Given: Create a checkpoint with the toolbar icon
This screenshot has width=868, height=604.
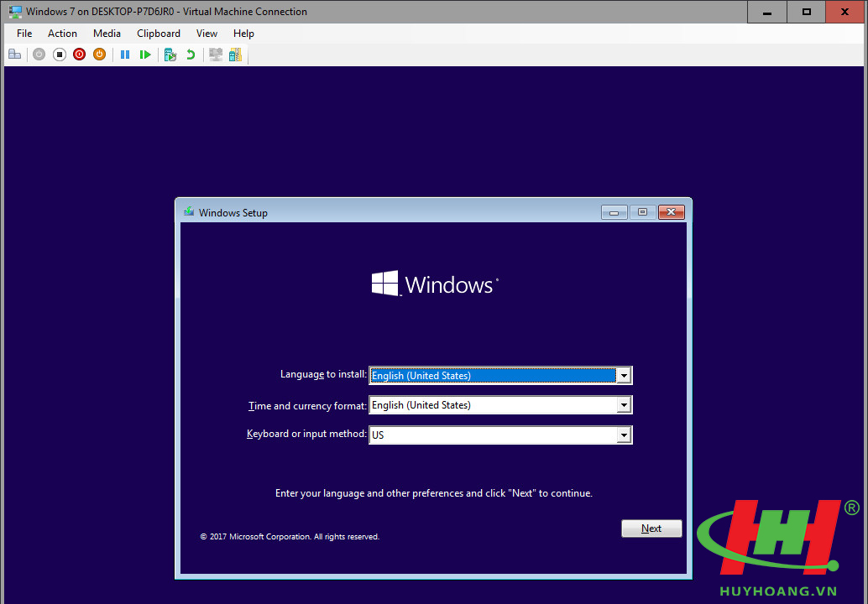Looking at the screenshot, I should click(170, 55).
